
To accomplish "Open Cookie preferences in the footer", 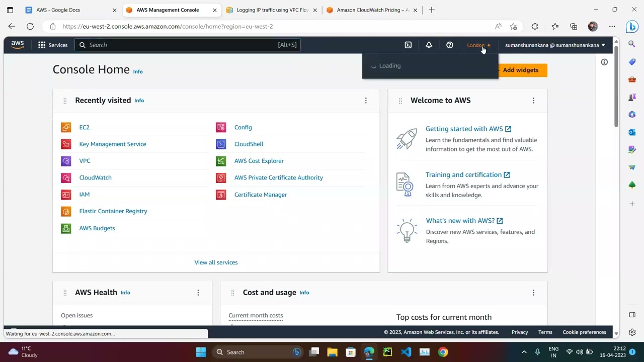I will 584,332.
